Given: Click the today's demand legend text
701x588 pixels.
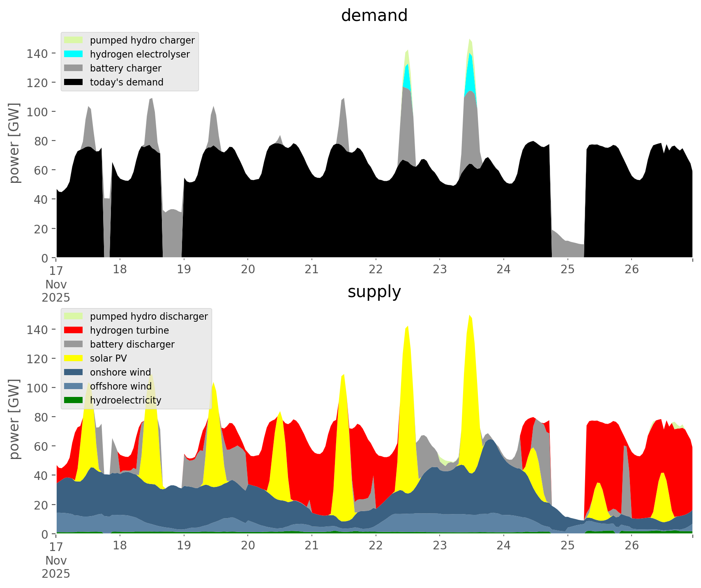Looking at the screenshot, I should [x=127, y=82].
